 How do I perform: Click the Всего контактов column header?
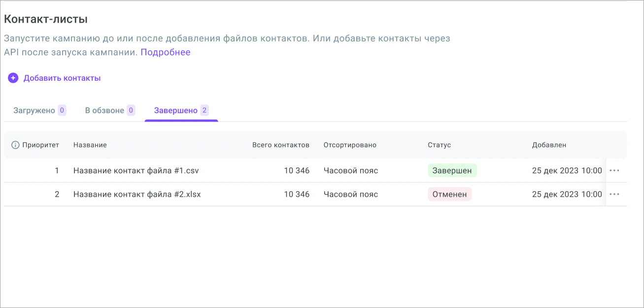click(x=281, y=145)
